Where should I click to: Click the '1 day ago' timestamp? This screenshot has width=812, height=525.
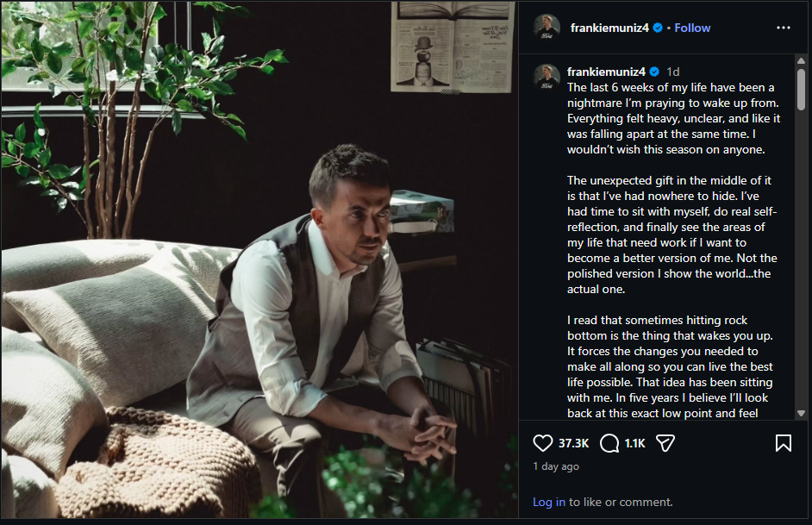click(x=556, y=466)
